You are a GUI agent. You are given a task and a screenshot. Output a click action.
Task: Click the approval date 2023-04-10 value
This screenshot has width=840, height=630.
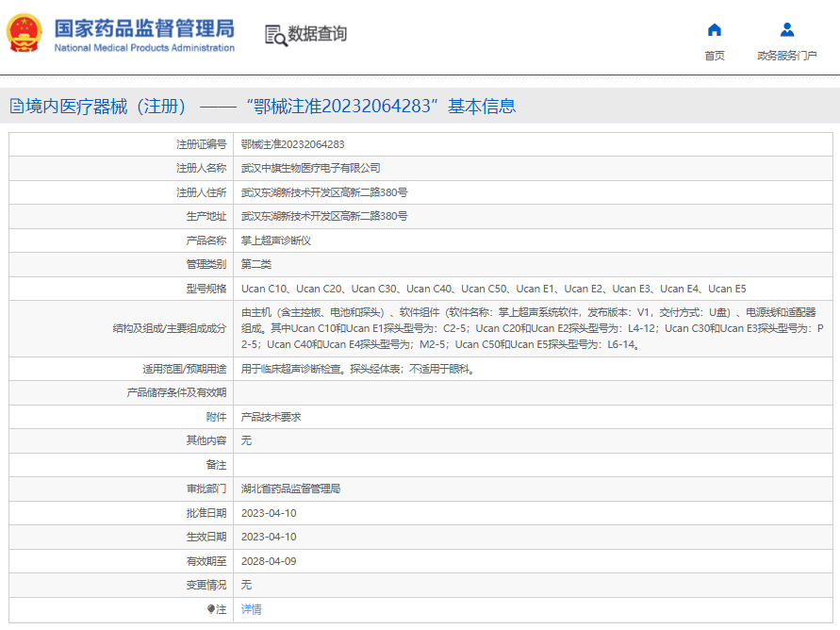click(x=269, y=513)
